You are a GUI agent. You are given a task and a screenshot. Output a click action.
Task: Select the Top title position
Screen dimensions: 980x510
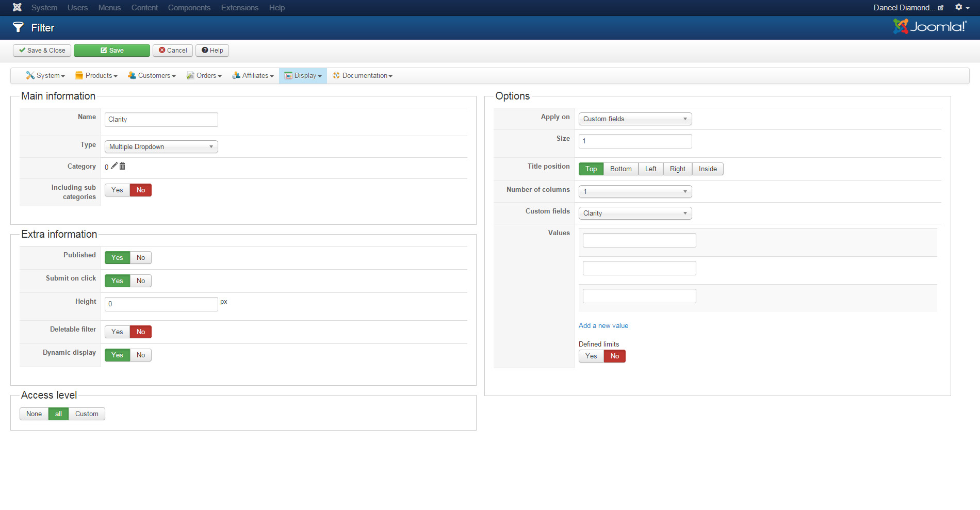click(591, 169)
